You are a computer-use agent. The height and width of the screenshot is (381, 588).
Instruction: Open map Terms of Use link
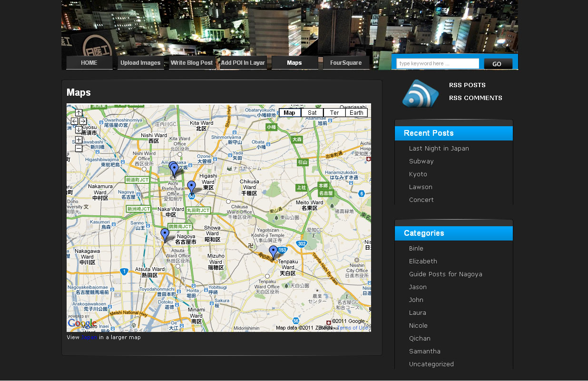tap(353, 328)
